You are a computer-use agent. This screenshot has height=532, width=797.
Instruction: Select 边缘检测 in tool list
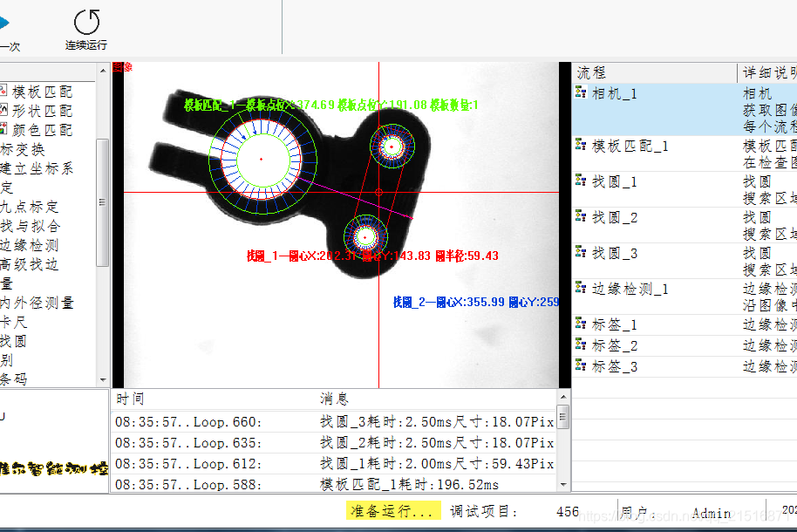point(30,246)
